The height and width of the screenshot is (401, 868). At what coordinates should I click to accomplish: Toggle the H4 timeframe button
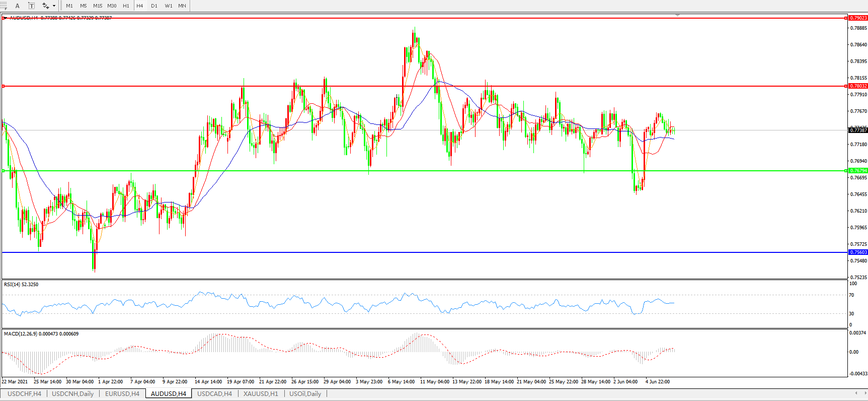[x=140, y=6]
